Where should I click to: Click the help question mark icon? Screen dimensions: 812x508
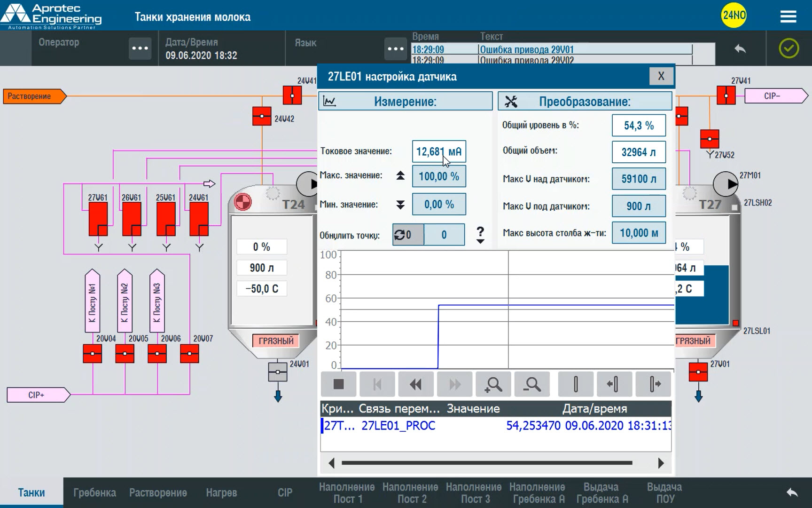(480, 232)
